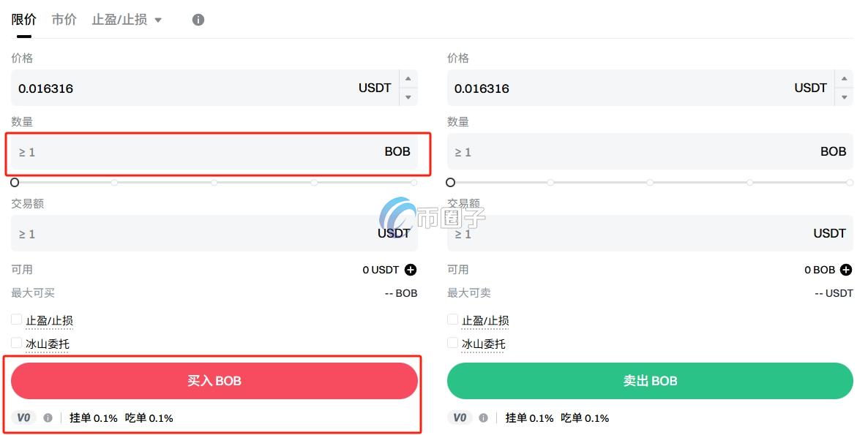The height and width of the screenshot is (435, 868).
Task: Enable 止盈/止损 checkbox on buy side
Action: click(15, 319)
